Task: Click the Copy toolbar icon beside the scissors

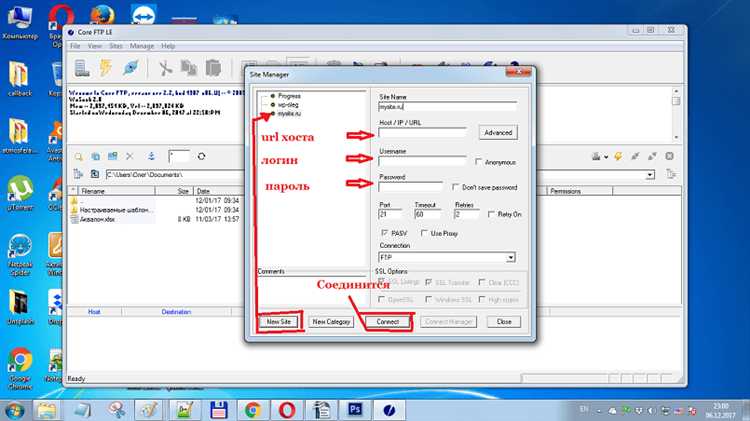Action: [x=189, y=68]
